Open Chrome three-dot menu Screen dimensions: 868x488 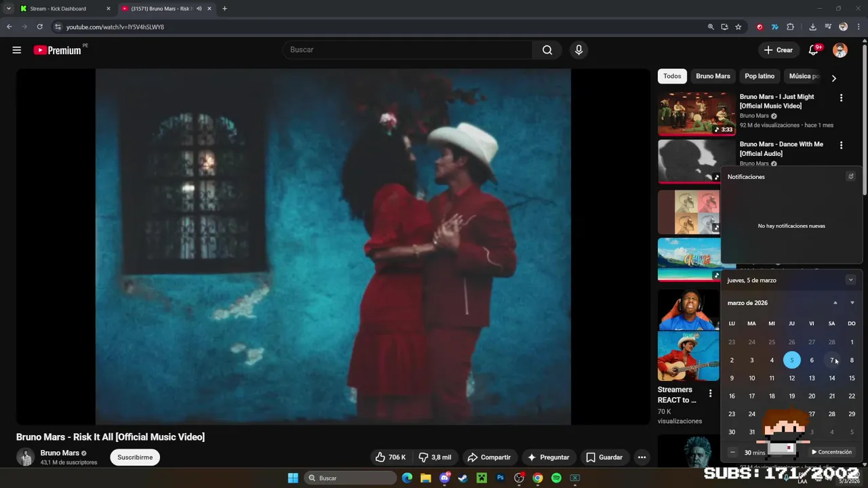(859, 26)
